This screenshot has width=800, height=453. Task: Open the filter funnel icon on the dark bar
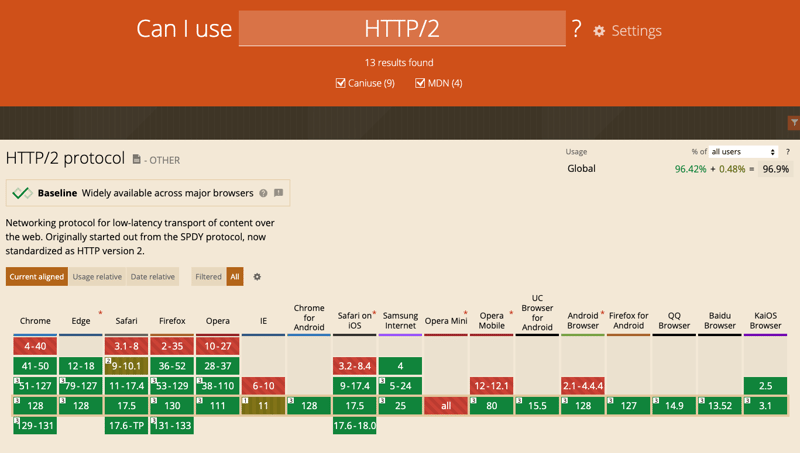pyautogui.click(x=794, y=122)
